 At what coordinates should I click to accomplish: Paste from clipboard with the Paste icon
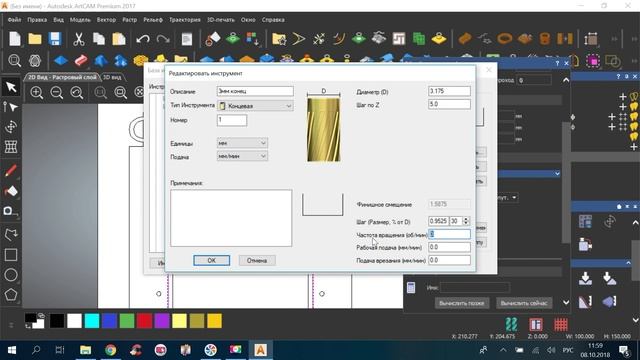coord(119,39)
